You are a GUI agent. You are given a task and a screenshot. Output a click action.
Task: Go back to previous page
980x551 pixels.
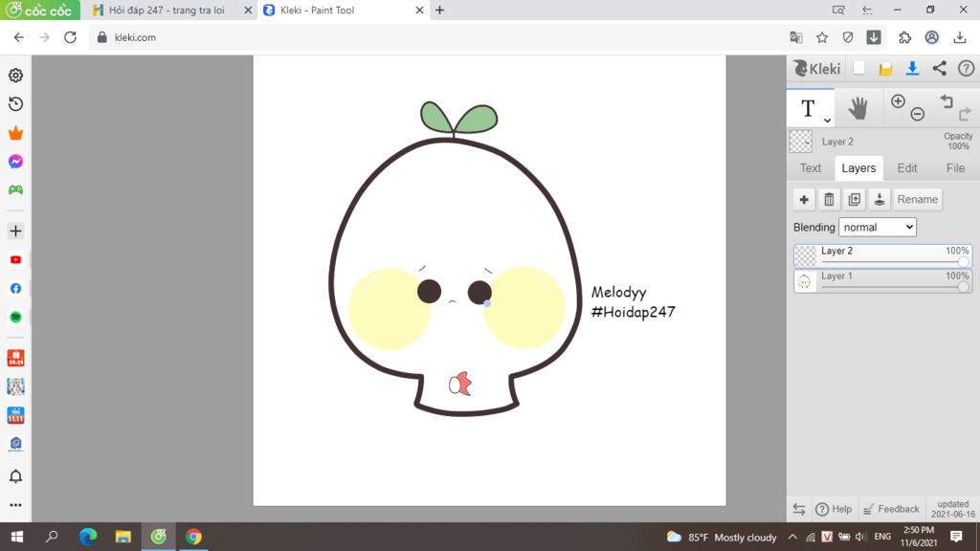pos(19,37)
